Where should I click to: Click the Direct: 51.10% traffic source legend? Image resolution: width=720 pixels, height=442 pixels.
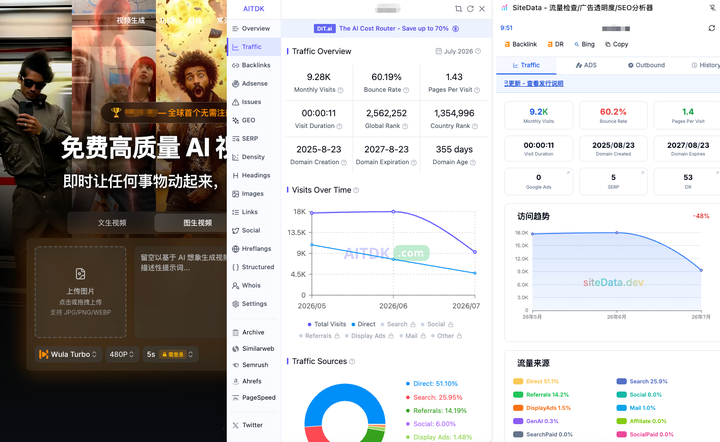[x=432, y=384]
